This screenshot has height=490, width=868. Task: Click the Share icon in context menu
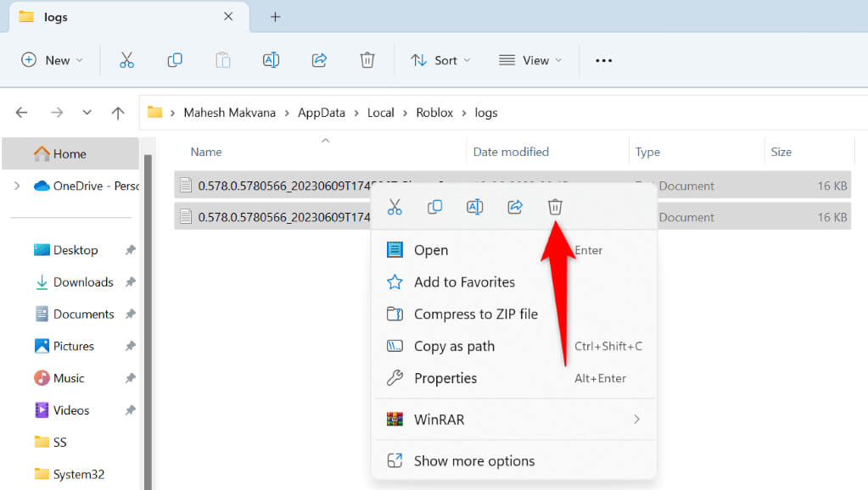coord(515,207)
